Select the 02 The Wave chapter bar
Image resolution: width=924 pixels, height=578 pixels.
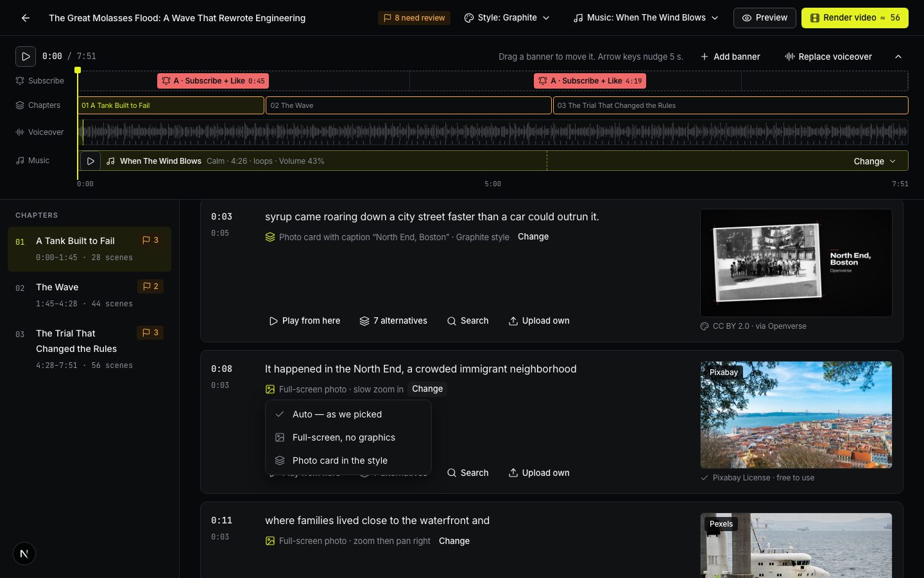(409, 105)
